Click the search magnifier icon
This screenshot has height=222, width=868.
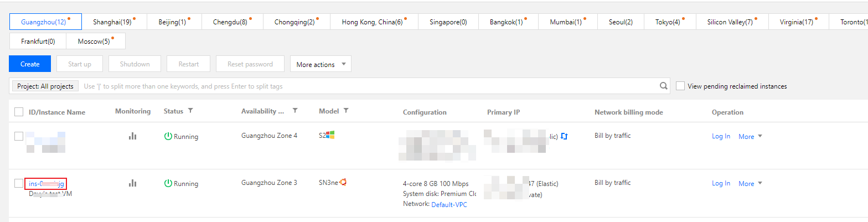[663, 86]
